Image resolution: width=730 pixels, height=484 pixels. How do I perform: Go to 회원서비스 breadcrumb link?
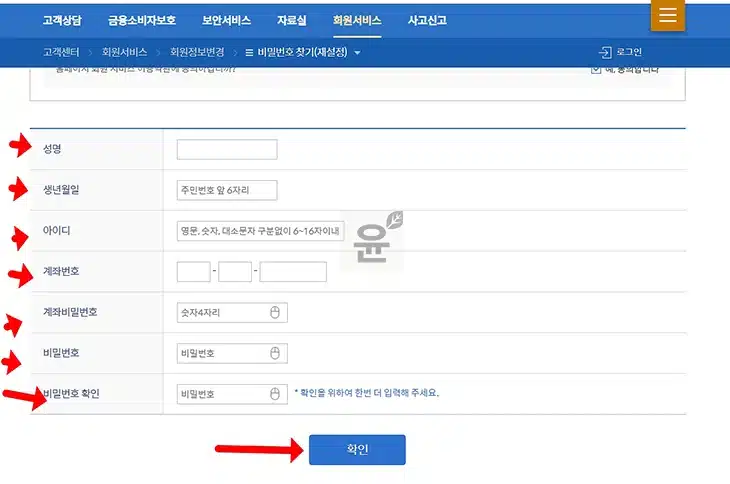124,52
